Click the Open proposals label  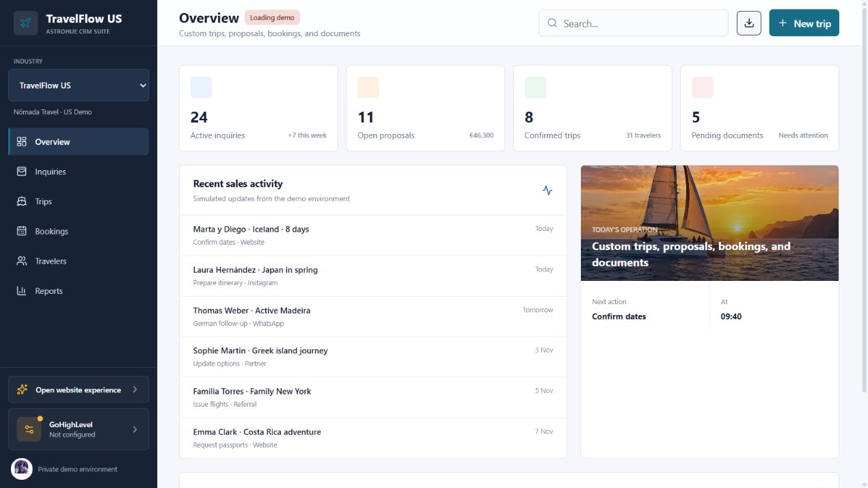pyautogui.click(x=386, y=135)
